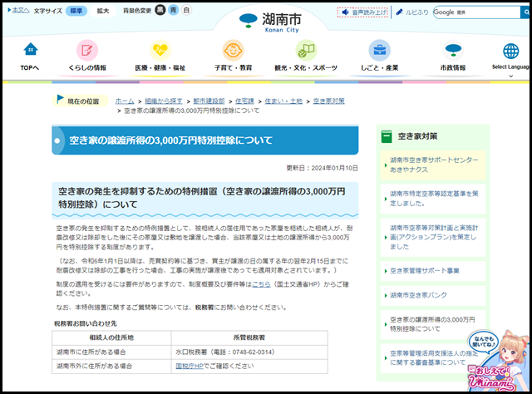The image size is (532, 394).
Task: Open 湖南市空家等対策計画と実施計画 sidebar link
Action: point(433,237)
